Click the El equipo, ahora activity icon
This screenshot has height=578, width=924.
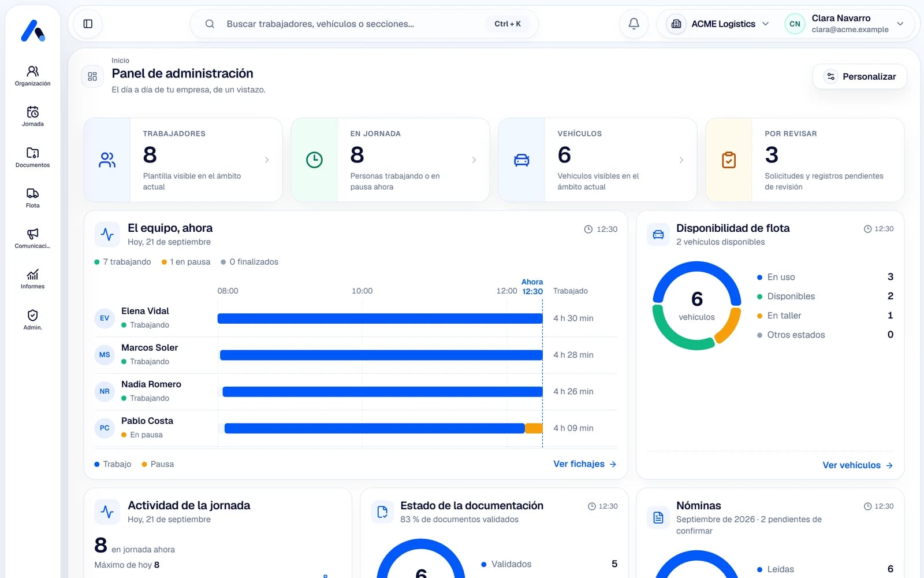(107, 234)
